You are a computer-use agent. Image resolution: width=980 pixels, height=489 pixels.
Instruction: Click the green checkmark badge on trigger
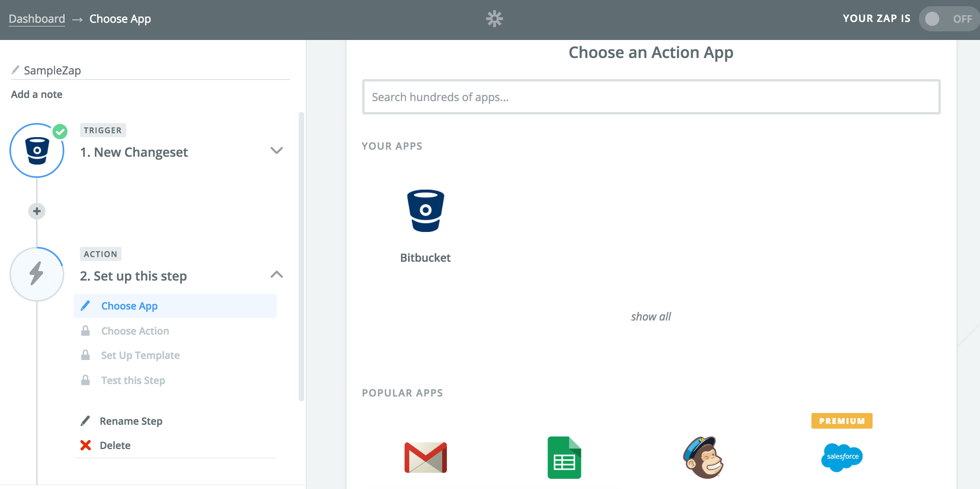(x=60, y=132)
